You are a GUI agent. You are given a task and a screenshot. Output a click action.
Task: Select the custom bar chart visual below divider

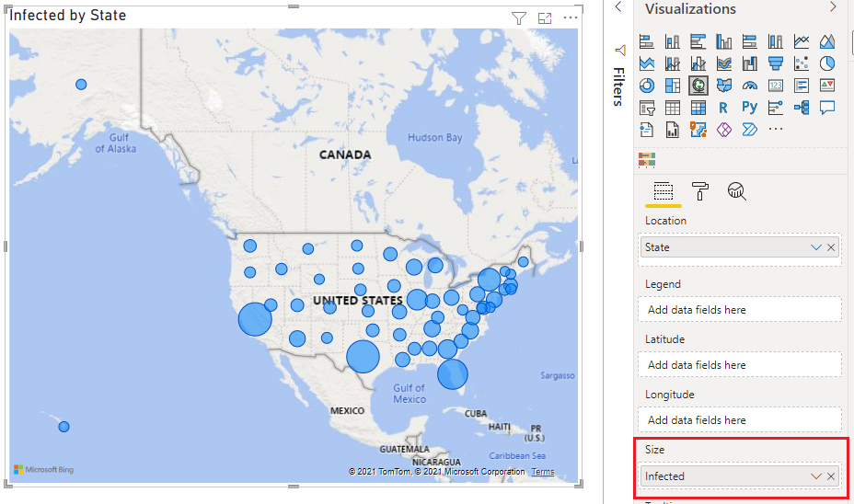(x=647, y=159)
